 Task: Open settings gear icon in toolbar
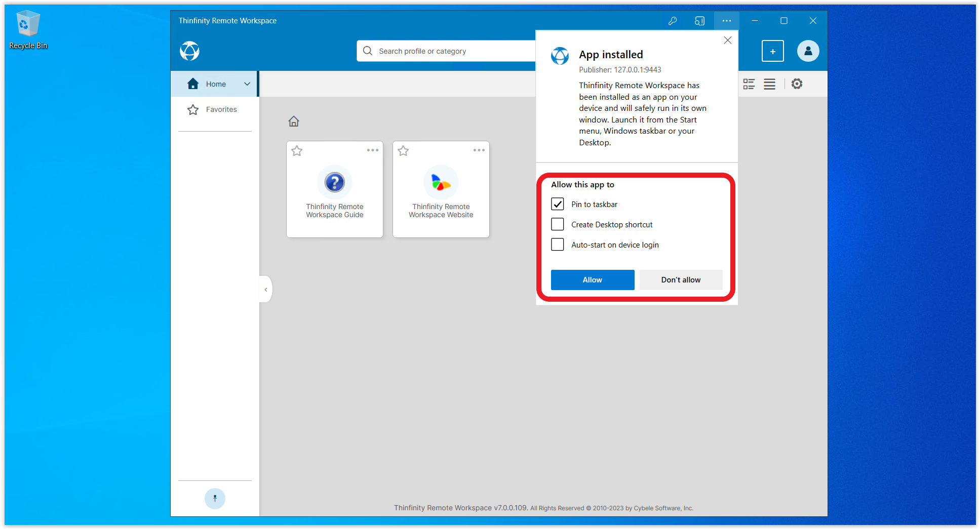coord(797,84)
